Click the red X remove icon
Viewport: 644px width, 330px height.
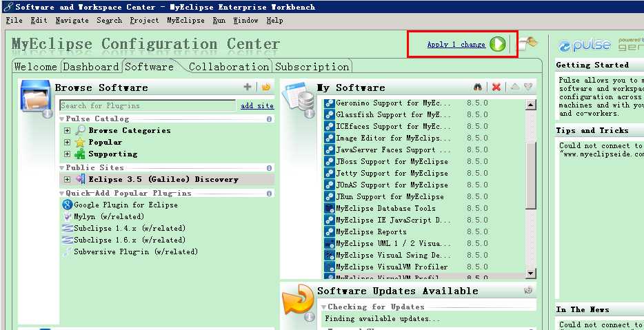[x=496, y=87]
